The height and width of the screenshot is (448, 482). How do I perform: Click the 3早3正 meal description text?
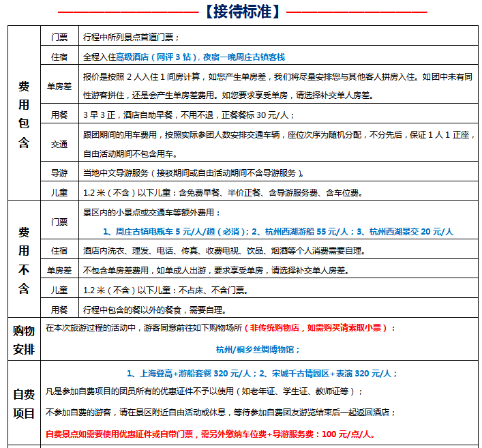click(x=188, y=115)
